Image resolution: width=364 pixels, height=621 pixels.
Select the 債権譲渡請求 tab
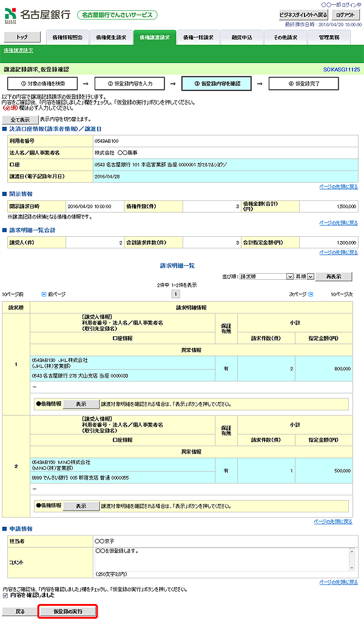(155, 37)
